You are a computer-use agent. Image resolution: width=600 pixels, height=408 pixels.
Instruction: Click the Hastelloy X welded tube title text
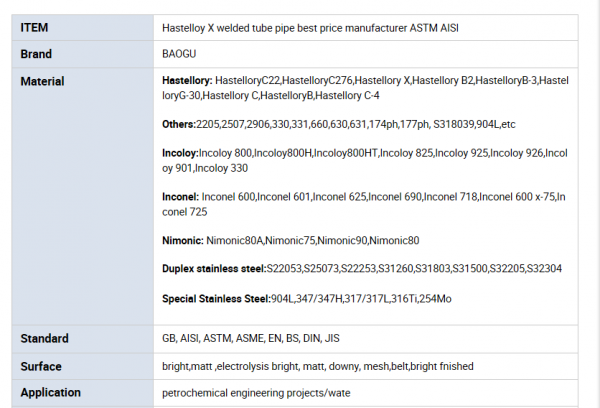[326, 28]
